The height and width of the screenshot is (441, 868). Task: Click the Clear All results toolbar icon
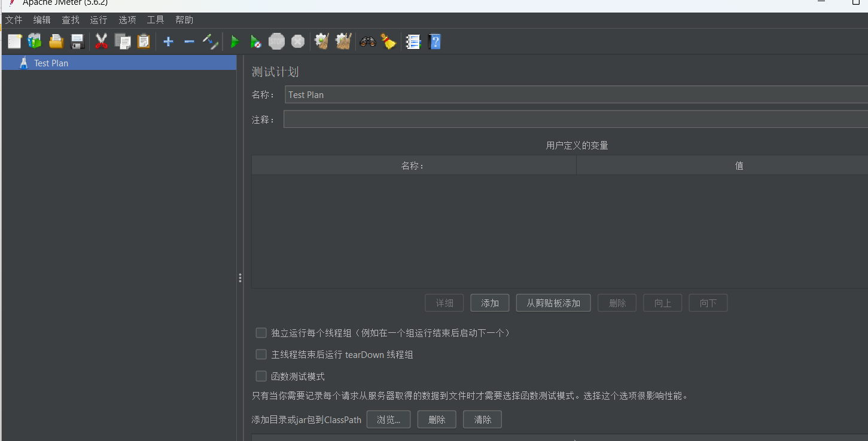(343, 41)
